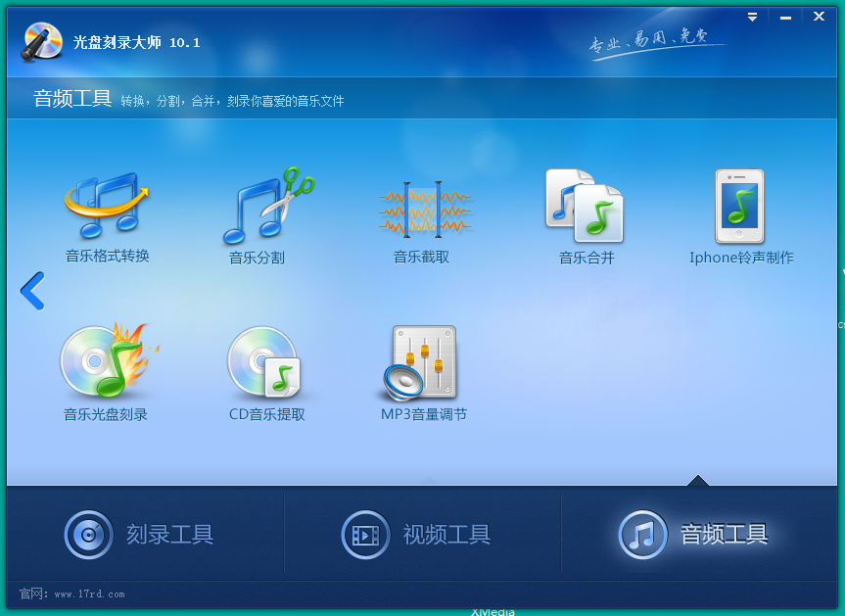Open the 音乐截取 waveform icon
This screenshot has width=845, height=616.
point(422,208)
